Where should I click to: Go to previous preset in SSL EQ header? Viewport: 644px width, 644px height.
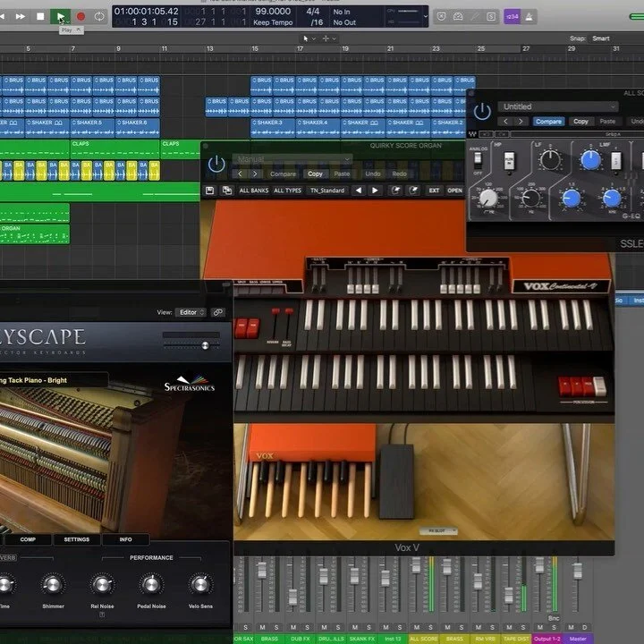pos(505,121)
